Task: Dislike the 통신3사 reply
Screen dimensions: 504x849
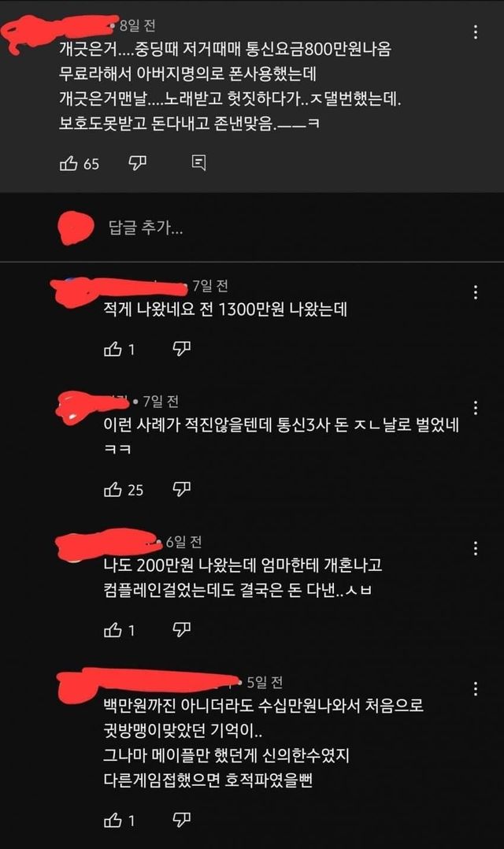Action: 181,490
